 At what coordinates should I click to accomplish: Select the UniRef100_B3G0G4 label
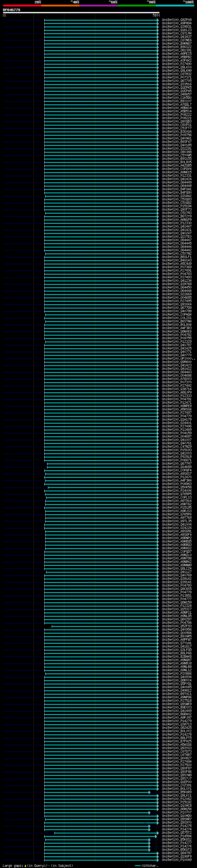[176, 131]
